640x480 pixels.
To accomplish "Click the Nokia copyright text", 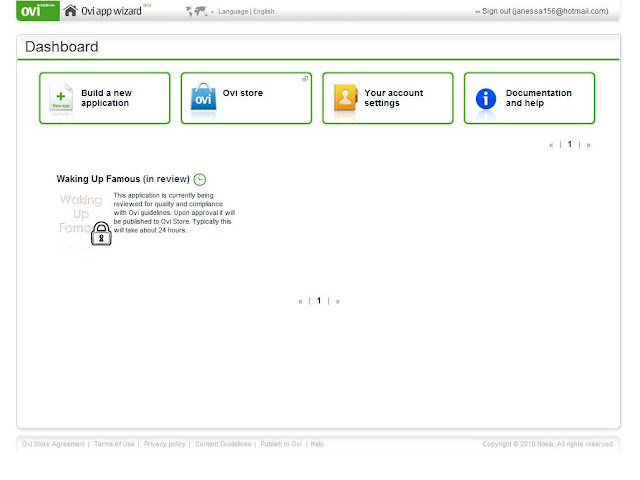I will [x=548, y=444].
